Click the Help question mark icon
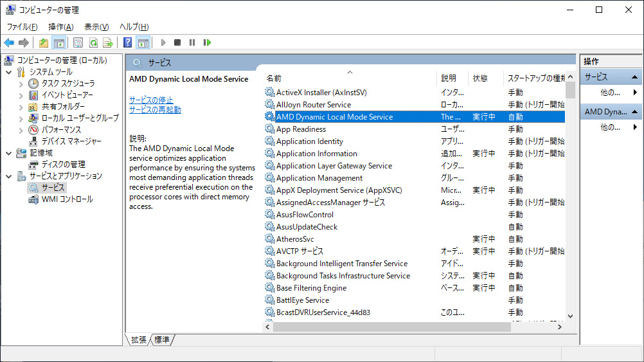 click(x=128, y=42)
